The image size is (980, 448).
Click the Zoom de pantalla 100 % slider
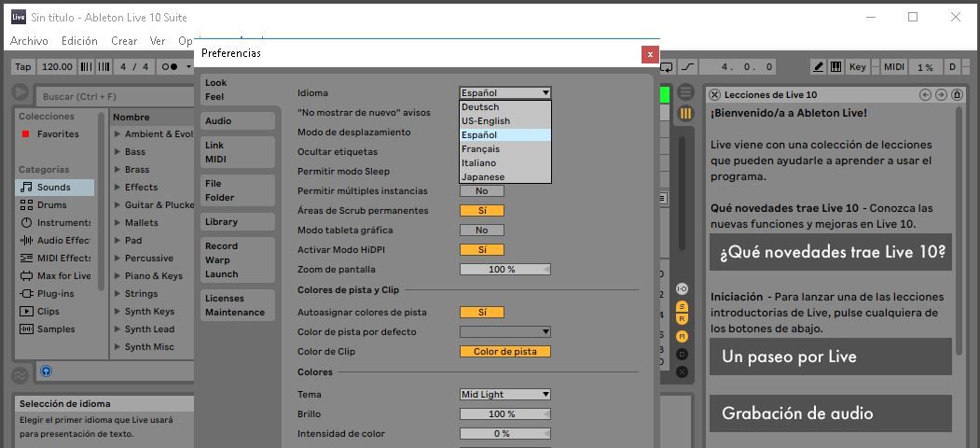point(505,269)
